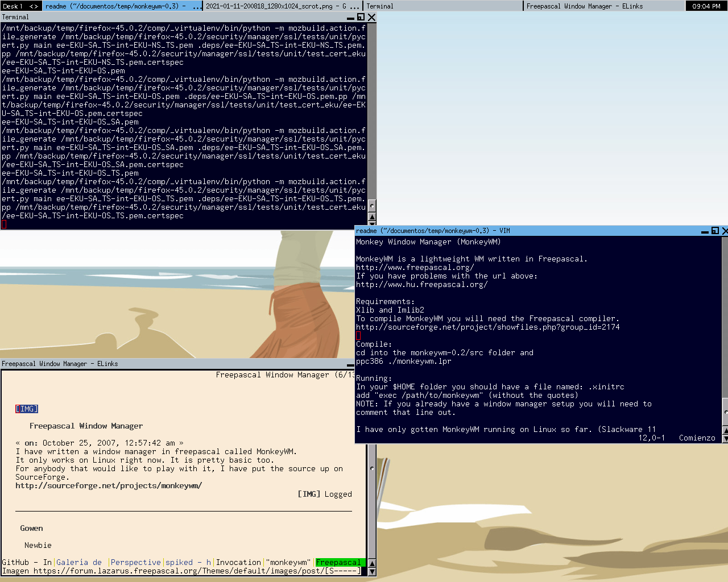Click the clock showing 09:04 PM

pyautogui.click(x=706, y=6)
